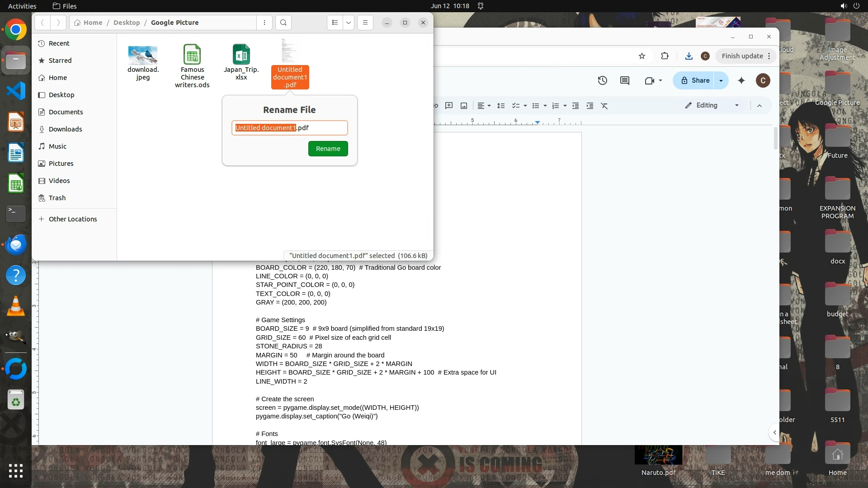Select Trash in the Files sidebar
The width and height of the screenshot is (868, 488).
57,198
